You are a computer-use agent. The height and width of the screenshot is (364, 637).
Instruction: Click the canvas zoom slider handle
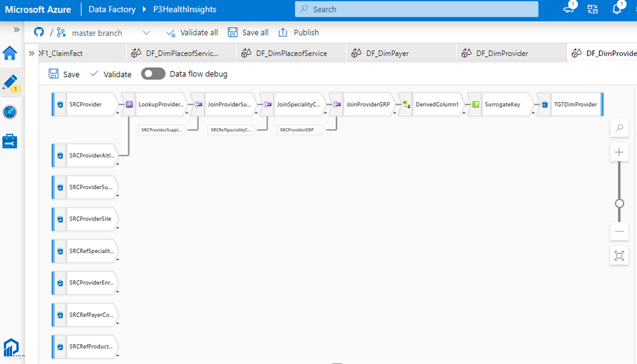(619, 204)
